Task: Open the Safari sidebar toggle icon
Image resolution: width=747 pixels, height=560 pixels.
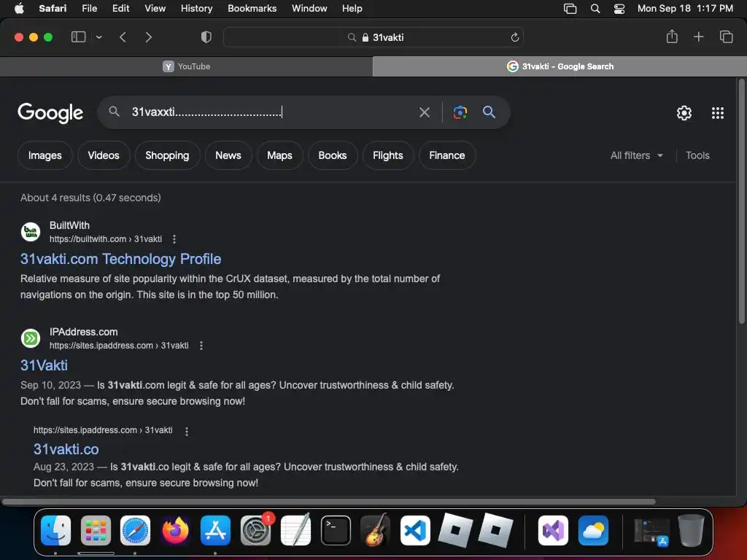Action: [78, 36]
